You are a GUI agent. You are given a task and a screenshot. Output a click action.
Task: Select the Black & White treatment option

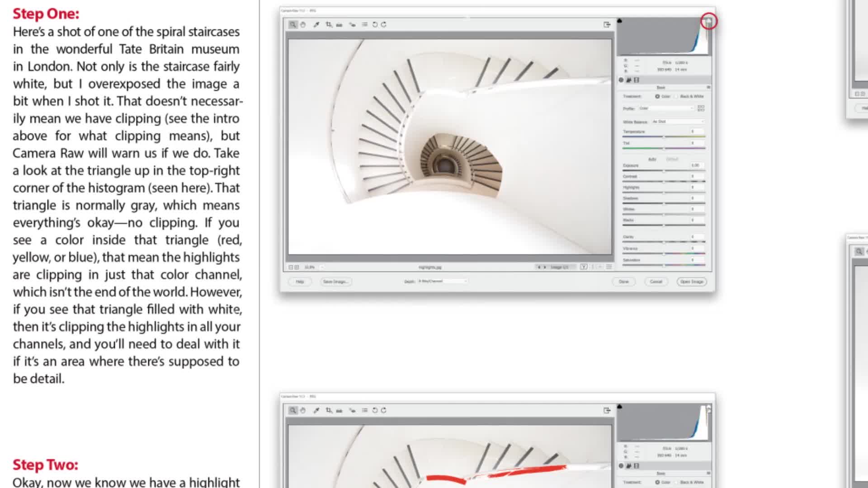(677, 97)
